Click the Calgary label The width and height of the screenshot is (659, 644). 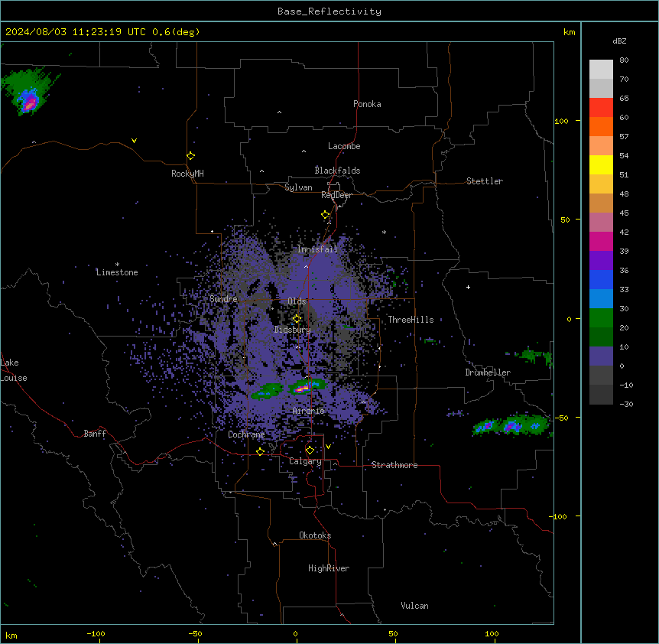[305, 461]
